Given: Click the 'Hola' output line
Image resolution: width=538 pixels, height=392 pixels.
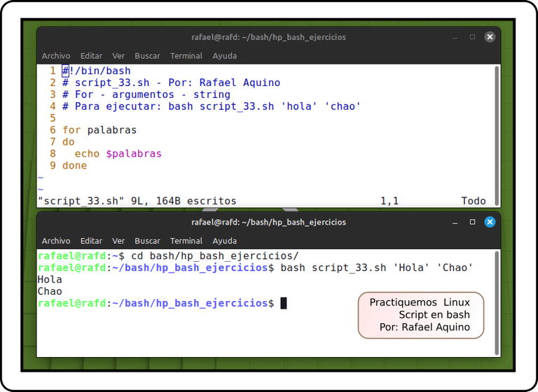Looking at the screenshot, I should pyautogui.click(x=50, y=279).
